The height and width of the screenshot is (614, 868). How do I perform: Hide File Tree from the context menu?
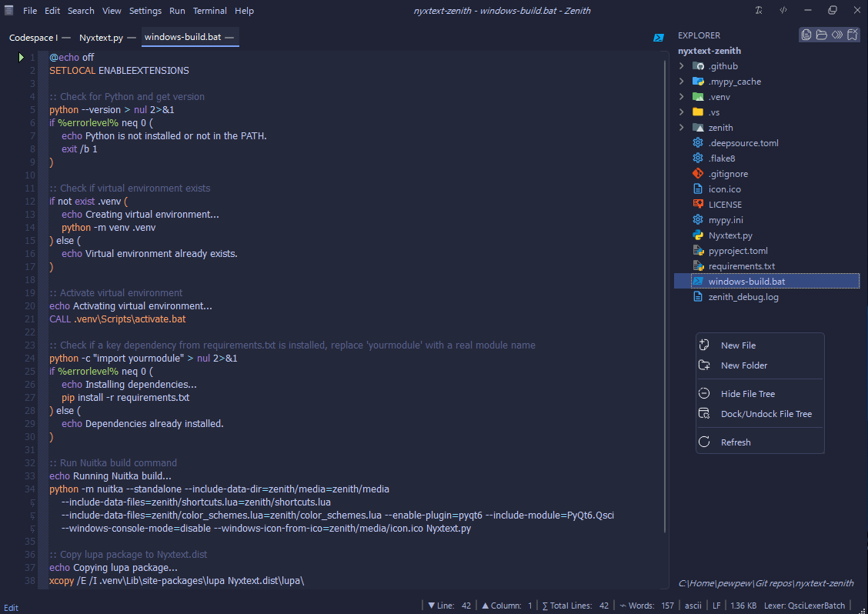click(747, 394)
